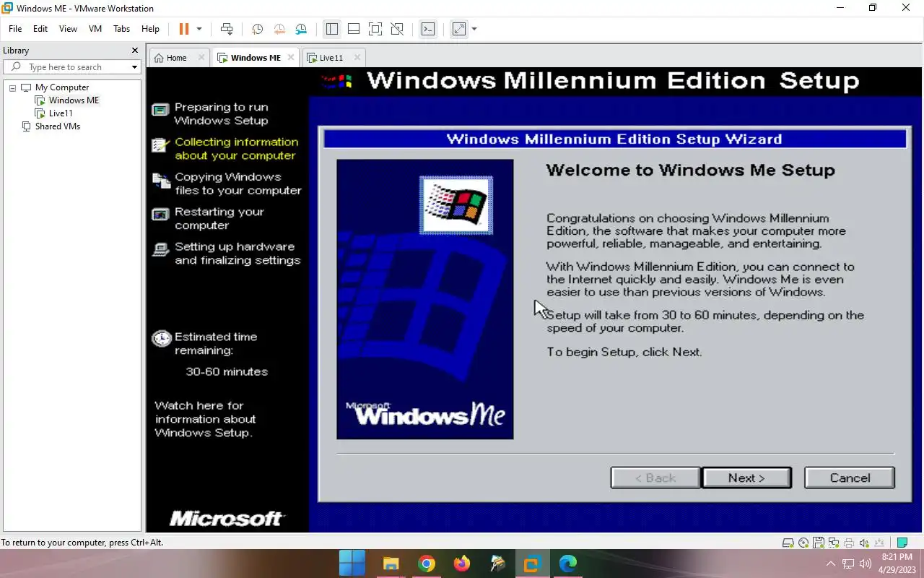Image resolution: width=924 pixels, height=578 pixels.
Task: Open Google Chrome from the taskbar
Action: [x=426, y=563]
